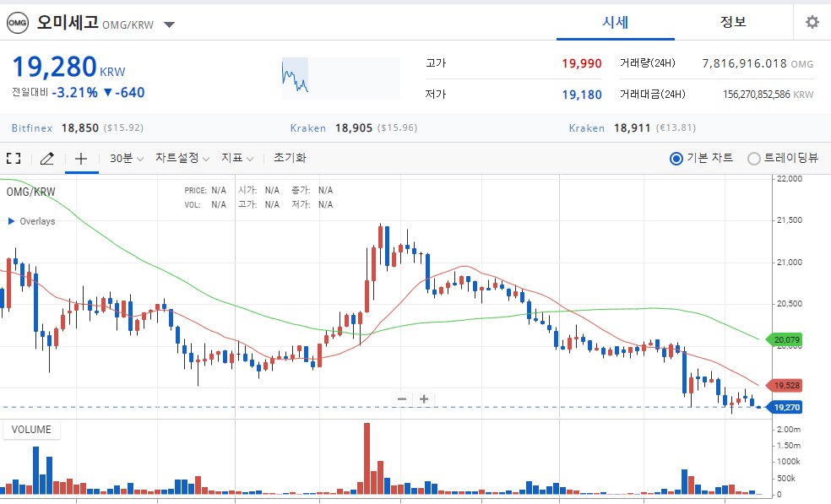Activate the crosshair plus tool
Screen dimensions: 831x504
81,158
